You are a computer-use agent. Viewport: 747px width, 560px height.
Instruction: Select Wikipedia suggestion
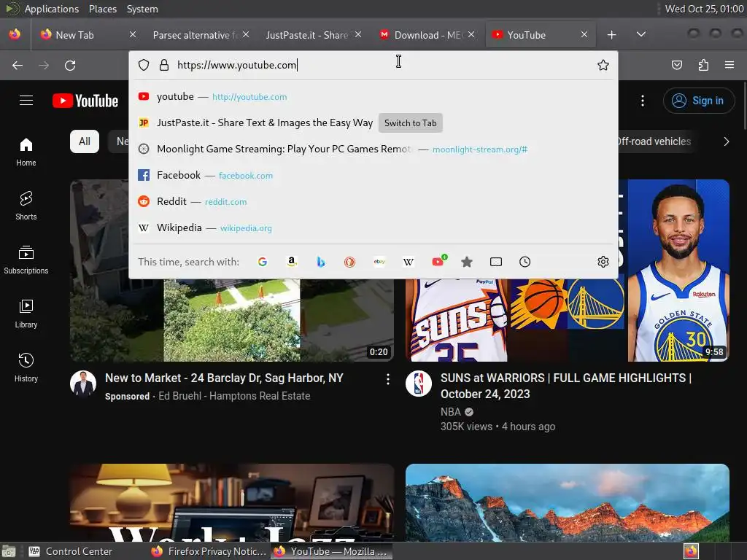coord(375,227)
